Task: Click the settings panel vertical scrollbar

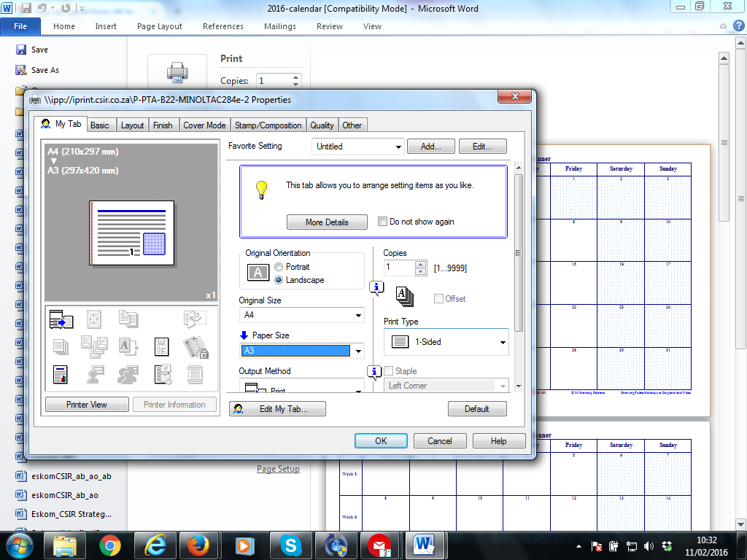Action: coord(519,253)
